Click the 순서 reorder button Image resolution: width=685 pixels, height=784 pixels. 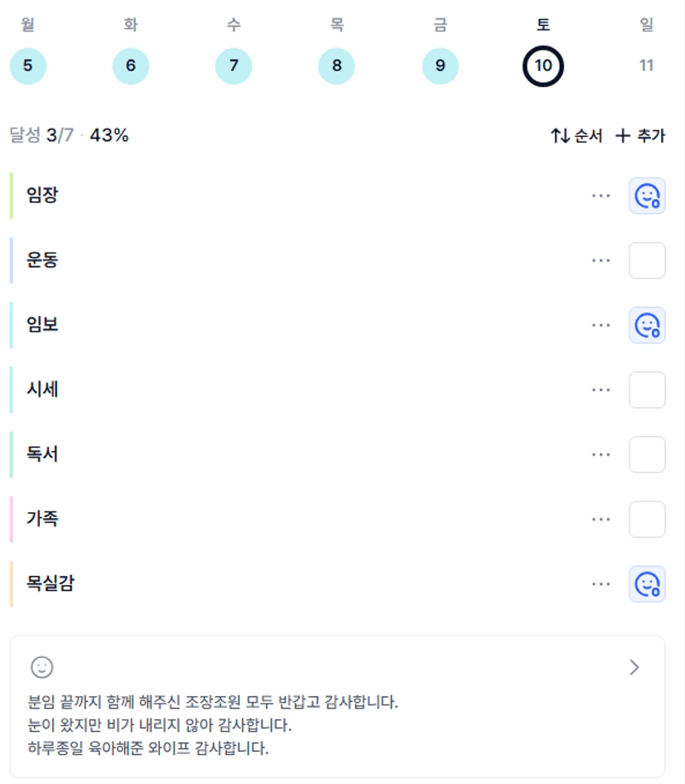(x=577, y=136)
